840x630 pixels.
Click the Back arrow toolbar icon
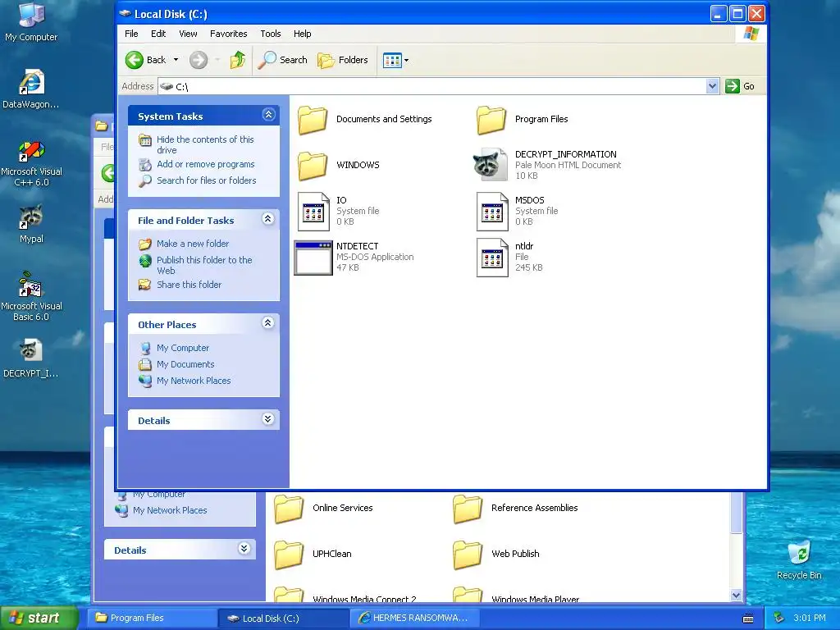135,60
